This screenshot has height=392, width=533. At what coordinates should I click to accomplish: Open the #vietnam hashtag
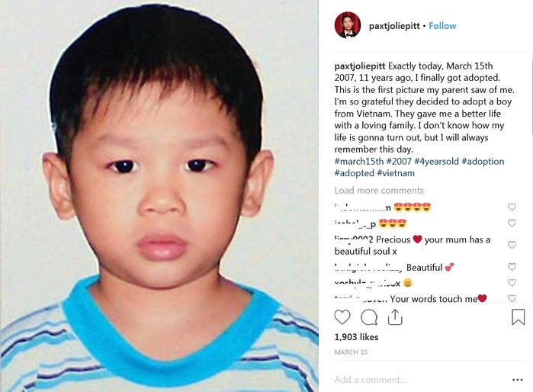click(396, 173)
